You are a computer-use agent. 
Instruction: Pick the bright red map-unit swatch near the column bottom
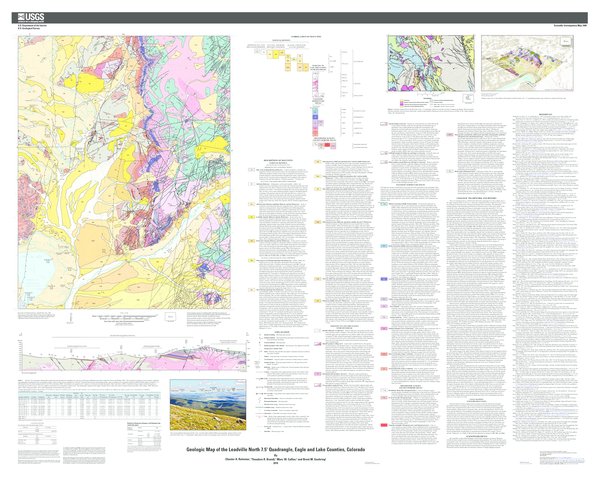384,425
